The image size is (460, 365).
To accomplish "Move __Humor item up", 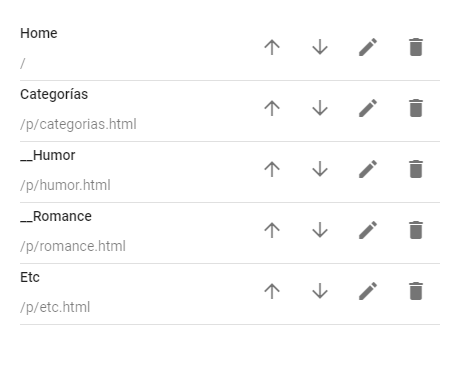I will coord(272,169).
